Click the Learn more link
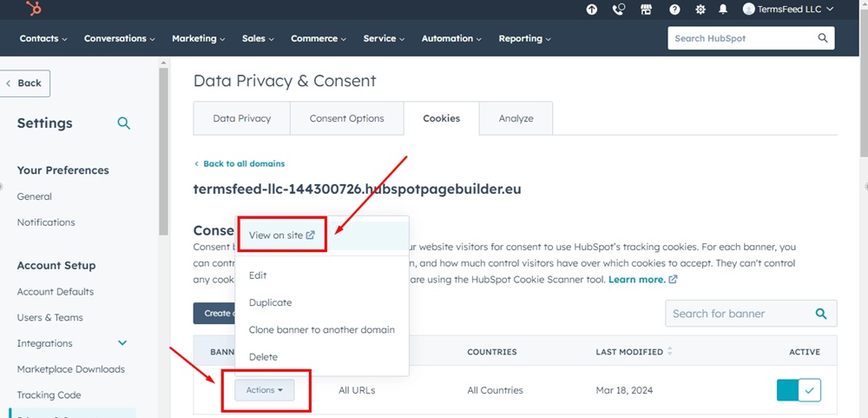This screenshot has height=418, width=868. coord(636,280)
